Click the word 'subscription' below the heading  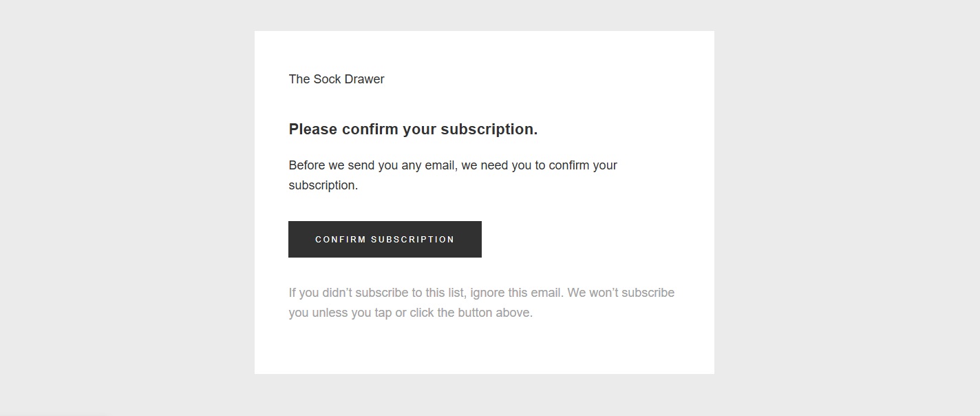pyautogui.click(x=323, y=185)
